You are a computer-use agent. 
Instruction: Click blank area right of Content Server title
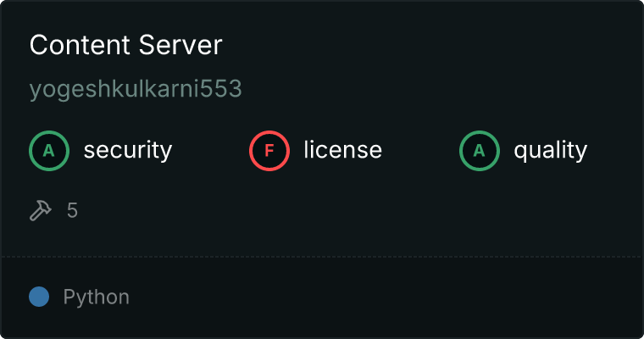(x=424, y=46)
